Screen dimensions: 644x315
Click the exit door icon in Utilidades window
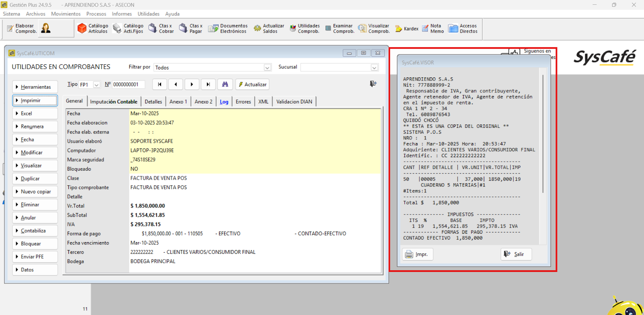[x=373, y=84]
